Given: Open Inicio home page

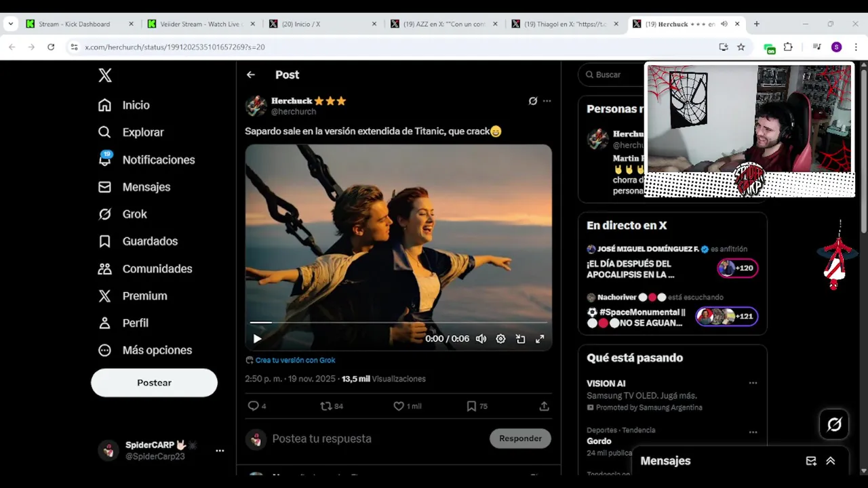Looking at the screenshot, I should point(124,105).
